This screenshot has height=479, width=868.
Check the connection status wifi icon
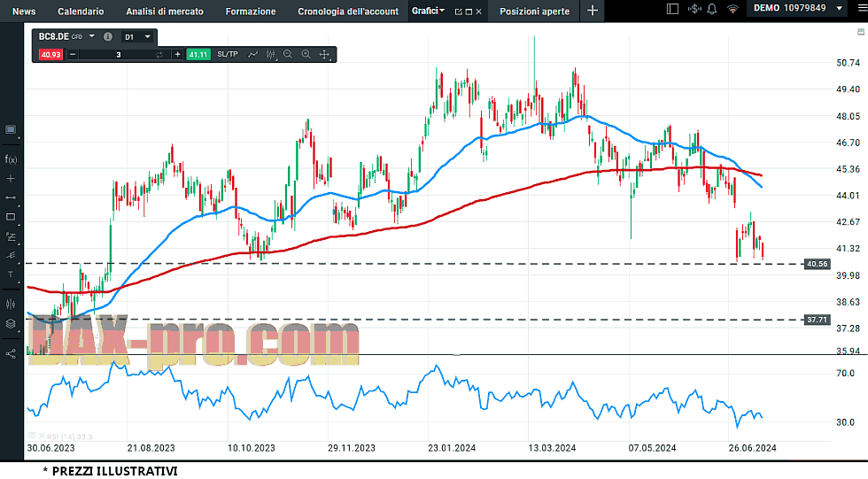[x=732, y=9]
